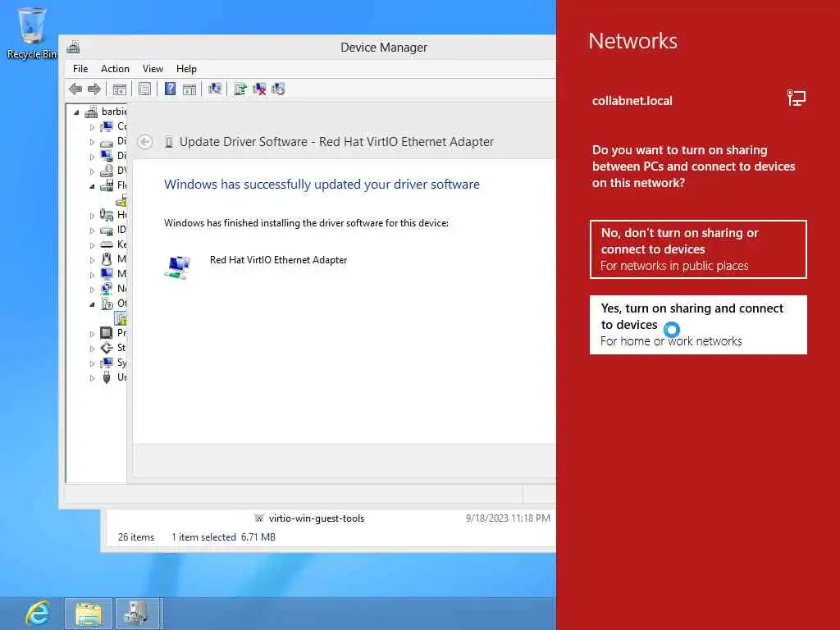
Task: Expand the Hu human interface category arrow
Action: pos(92,216)
